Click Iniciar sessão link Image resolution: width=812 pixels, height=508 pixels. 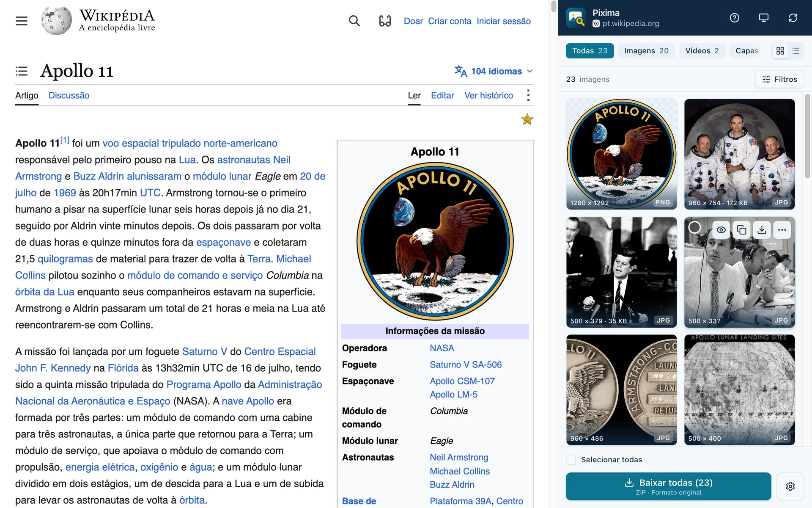504,21
